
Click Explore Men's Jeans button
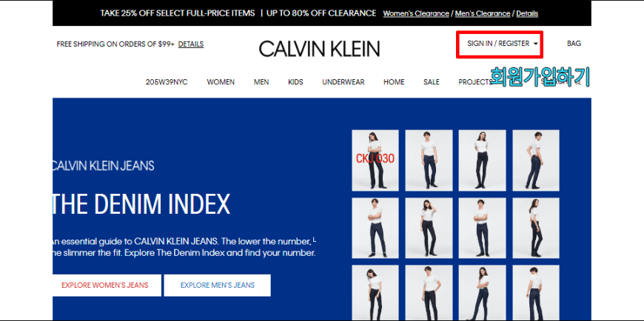point(218,285)
